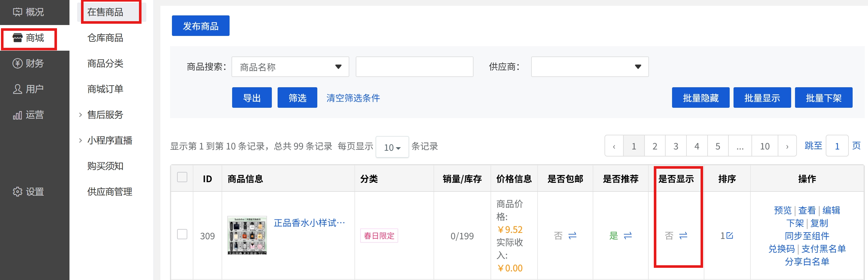Open the 商品名称 search type dropdown
The height and width of the screenshot is (280, 868).
pyautogui.click(x=290, y=67)
